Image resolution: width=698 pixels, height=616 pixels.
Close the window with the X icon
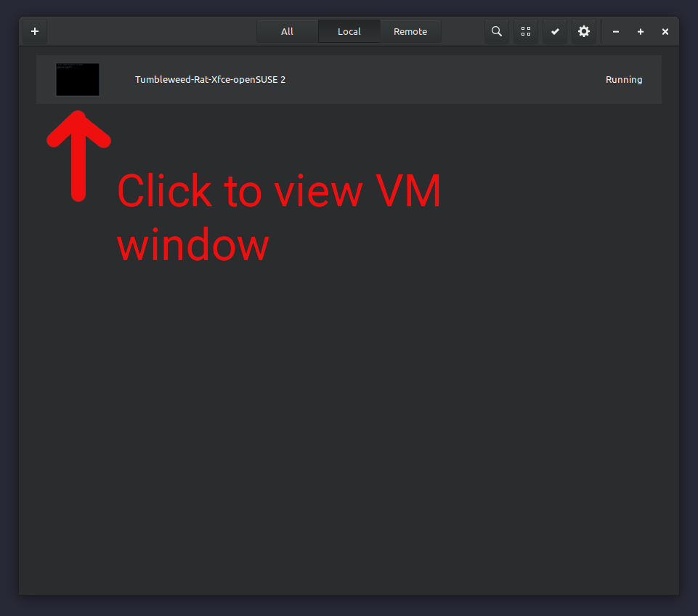pos(665,32)
